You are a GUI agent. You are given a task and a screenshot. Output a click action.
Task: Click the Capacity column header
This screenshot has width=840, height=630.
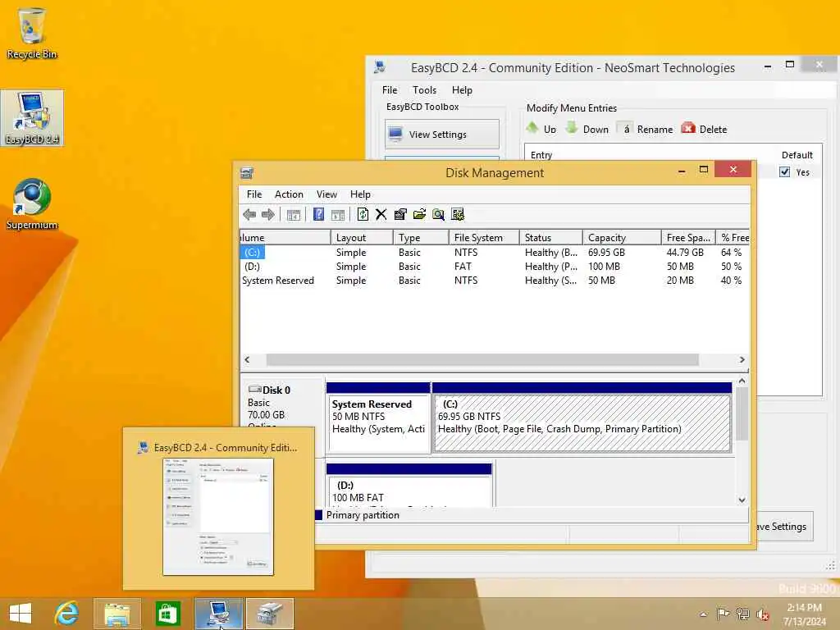click(x=622, y=237)
